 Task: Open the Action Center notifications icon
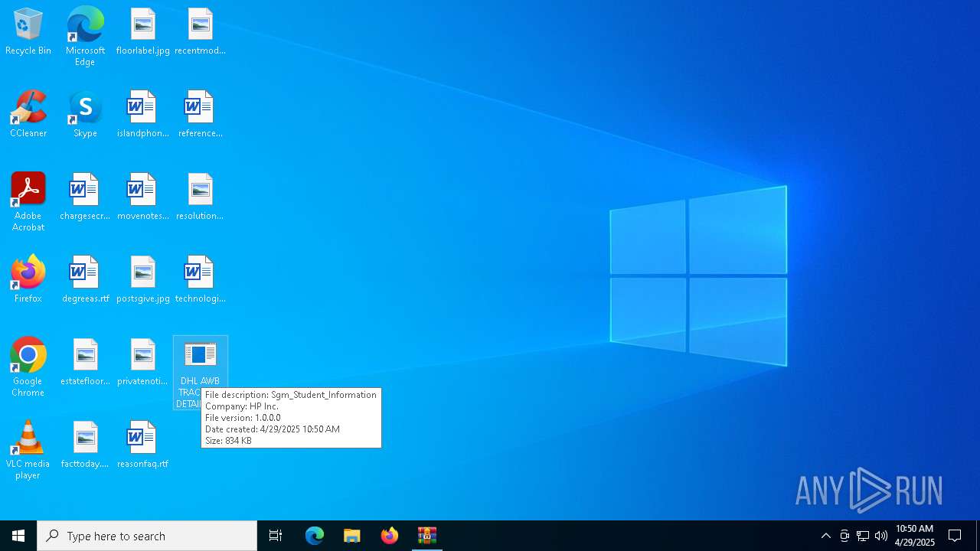(x=955, y=536)
